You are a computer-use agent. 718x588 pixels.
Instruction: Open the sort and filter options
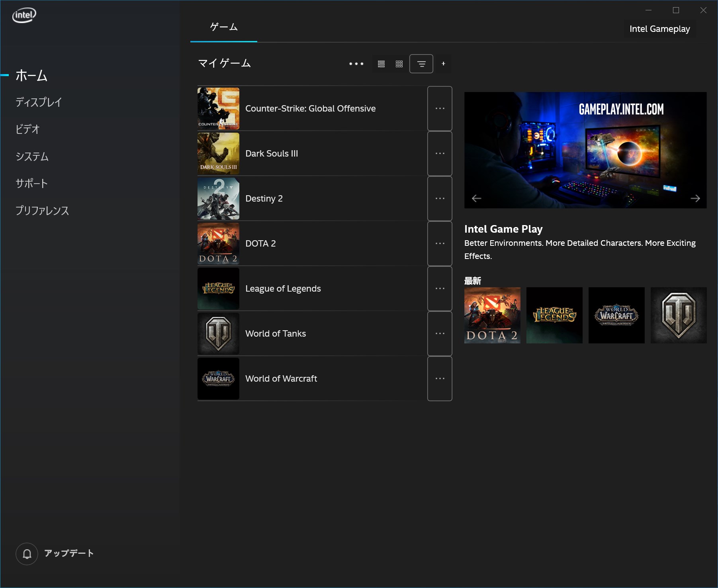point(421,64)
